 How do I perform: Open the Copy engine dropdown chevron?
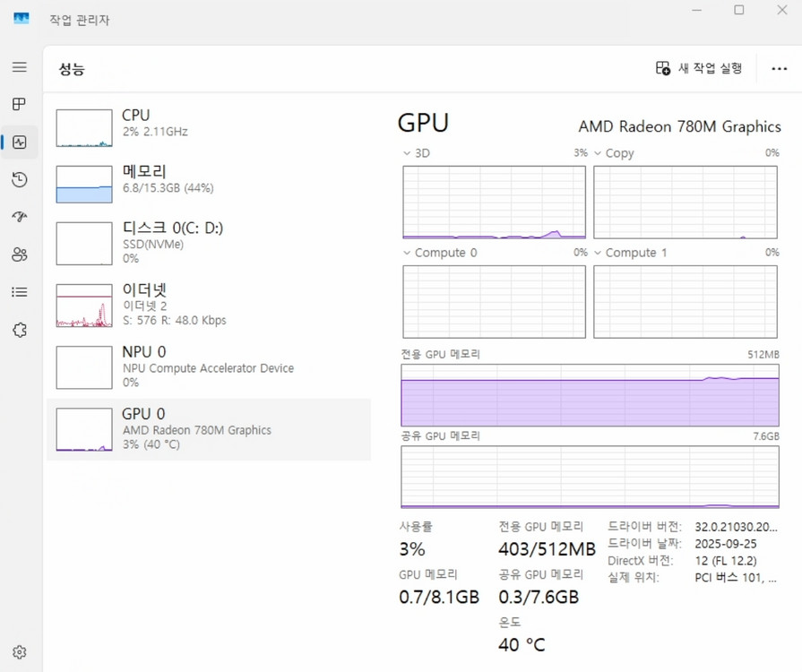click(x=599, y=153)
